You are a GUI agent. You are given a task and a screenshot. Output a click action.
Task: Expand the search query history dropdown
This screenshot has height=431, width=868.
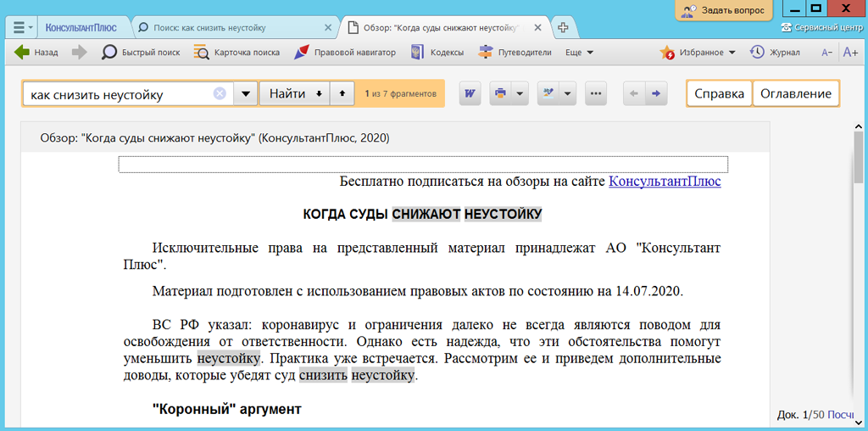click(x=245, y=94)
